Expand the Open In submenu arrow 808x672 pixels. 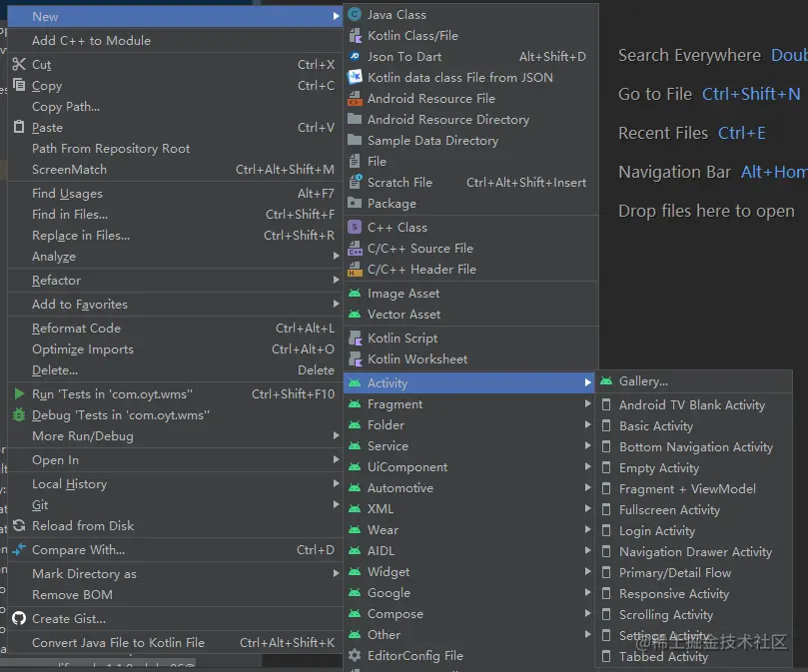[x=336, y=459]
